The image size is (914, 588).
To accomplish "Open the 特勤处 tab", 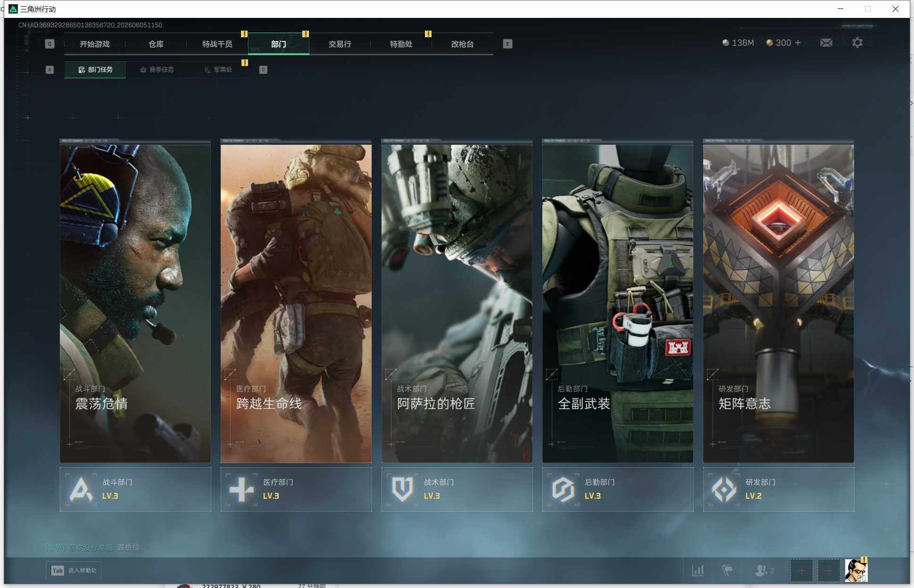I will coord(401,44).
